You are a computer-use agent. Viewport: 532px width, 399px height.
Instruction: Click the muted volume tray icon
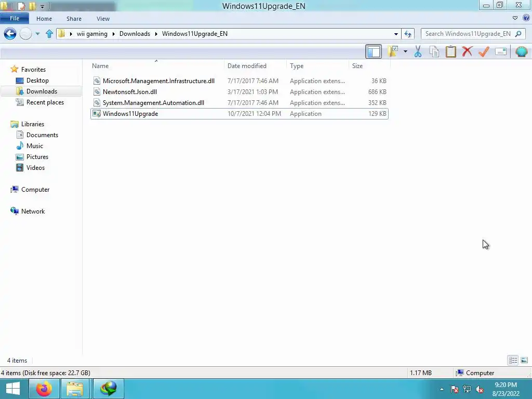pyautogui.click(x=480, y=389)
